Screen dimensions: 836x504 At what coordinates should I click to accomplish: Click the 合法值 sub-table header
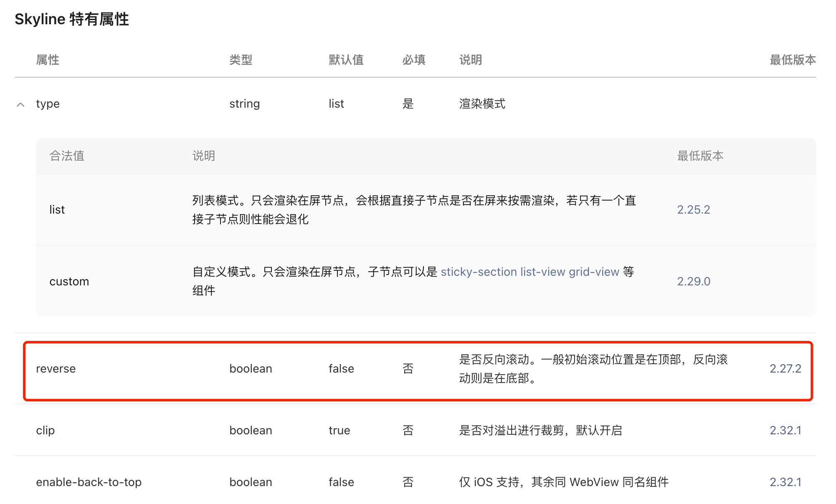[x=67, y=156]
